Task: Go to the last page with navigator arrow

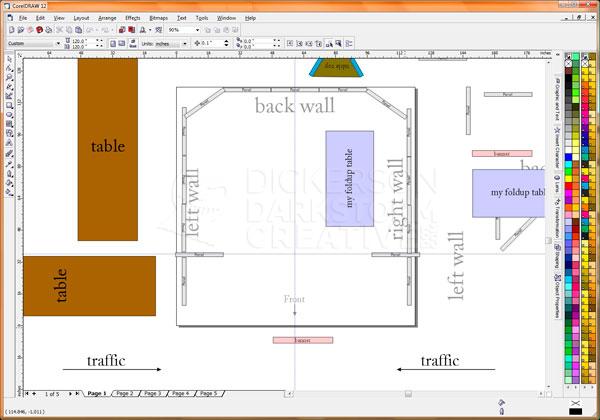Action: click(x=77, y=393)
